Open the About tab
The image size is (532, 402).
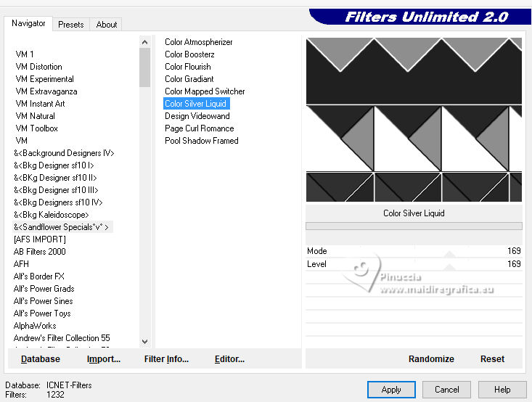[107, 25]
